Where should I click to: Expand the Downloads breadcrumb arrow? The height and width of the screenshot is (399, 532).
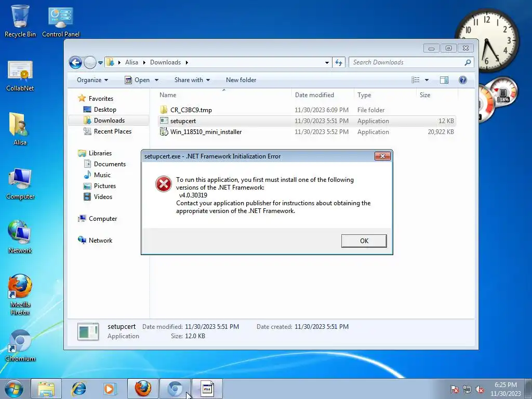click(187, 62)
